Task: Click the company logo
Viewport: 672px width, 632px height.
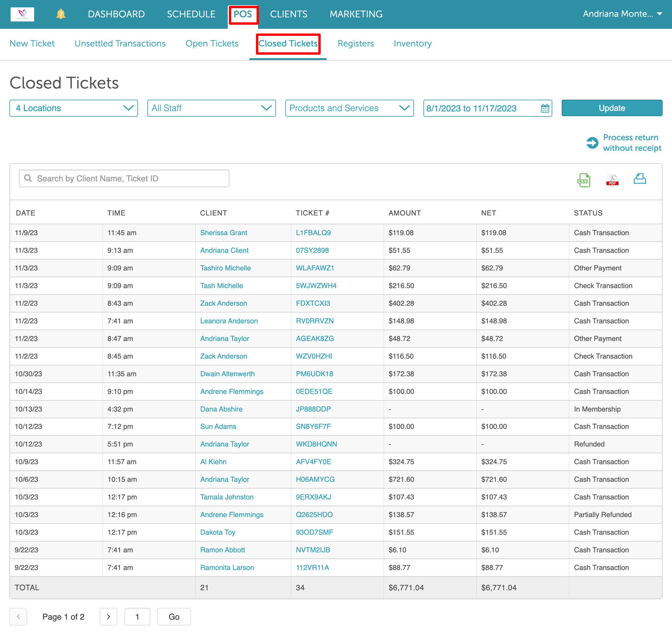Action: coord(22,14)
